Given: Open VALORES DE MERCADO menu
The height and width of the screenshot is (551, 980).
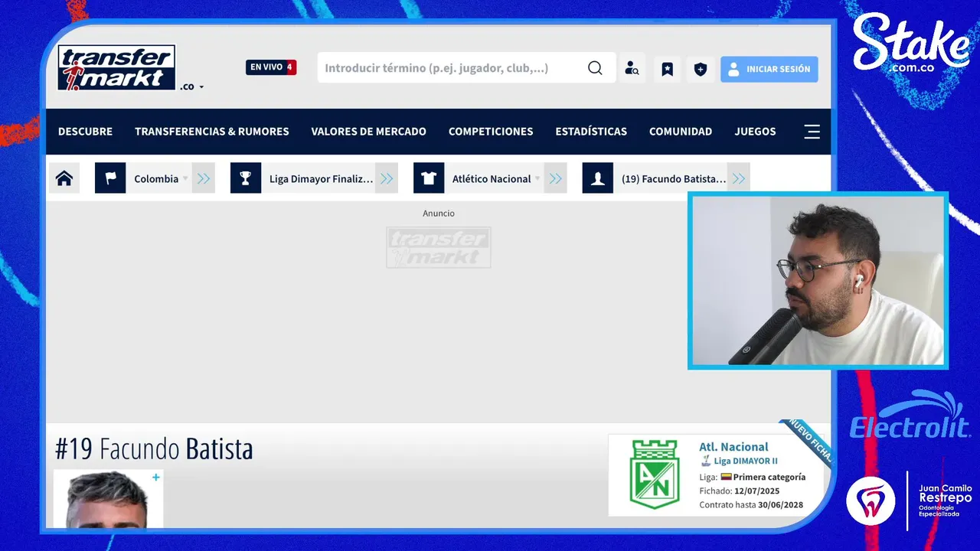Looking at the screenshot, I should click(x=368, y=132).
